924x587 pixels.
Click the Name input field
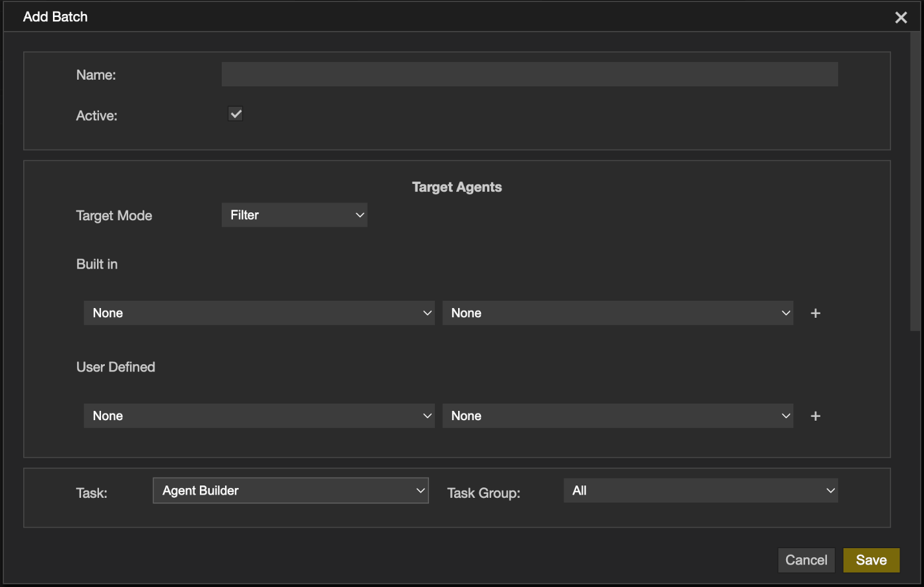pos(530,75)
